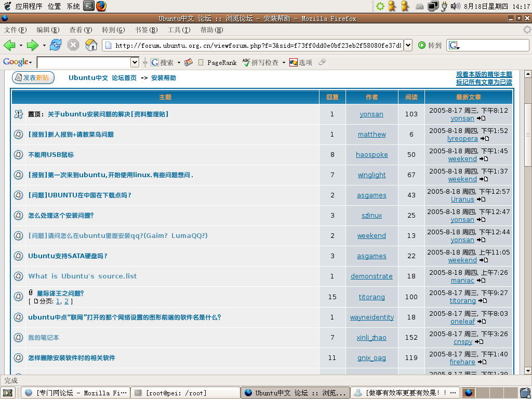Viewport: 532px width, 399px height.
Task: Go to page 2 of 星际译王之问题
Action: click(66, 301)
